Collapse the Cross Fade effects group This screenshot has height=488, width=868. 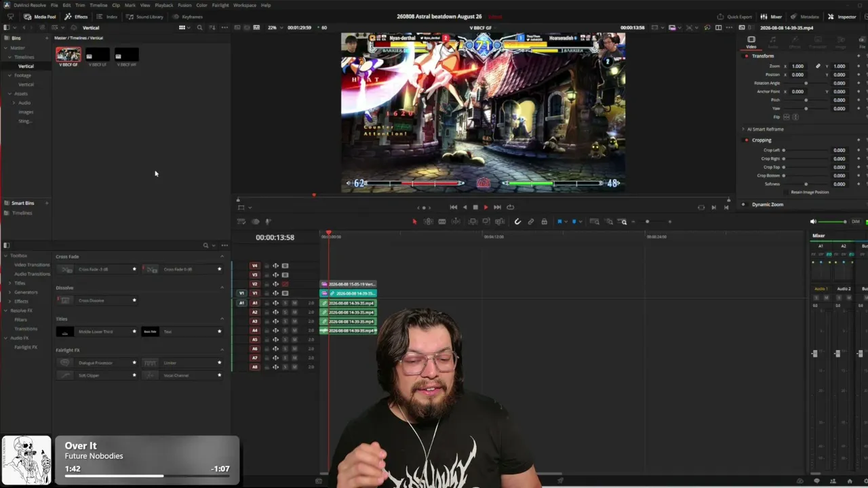pyautogui.click(x=222, y=256)
